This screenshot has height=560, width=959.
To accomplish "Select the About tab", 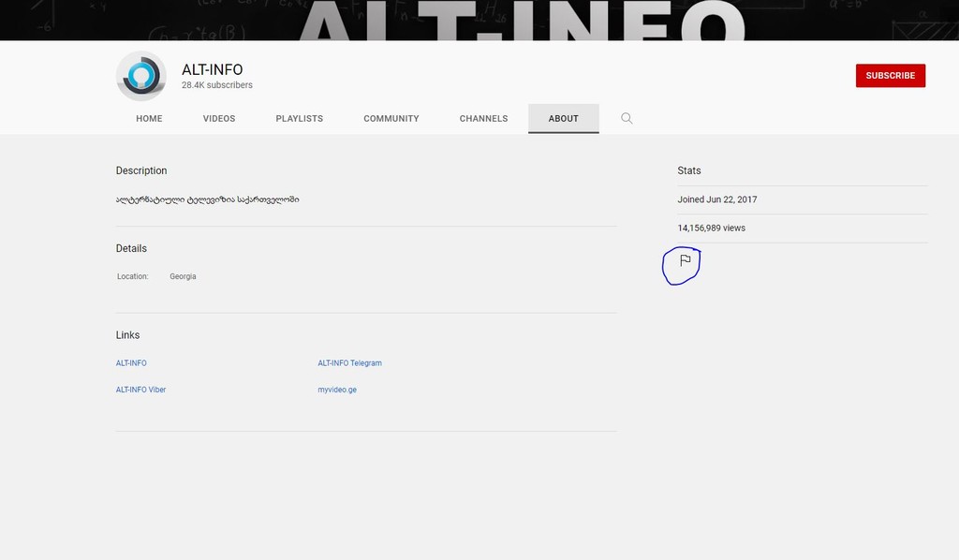I will [563, 119].
